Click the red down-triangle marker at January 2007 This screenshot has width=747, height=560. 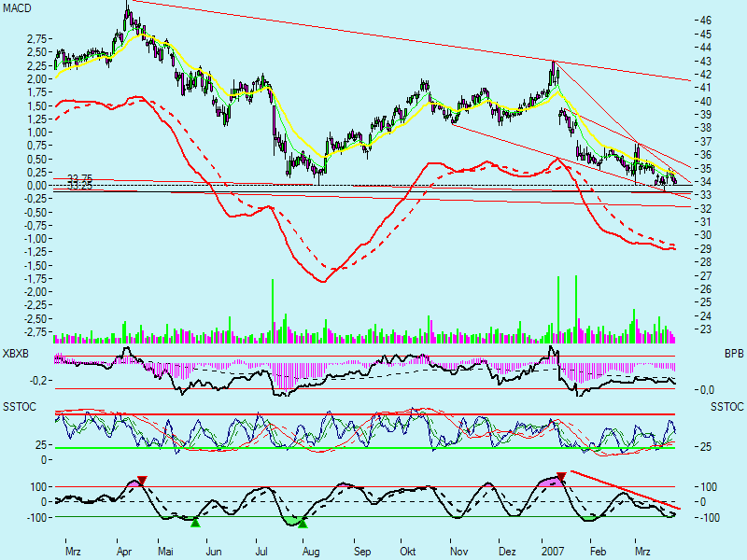(x=560, y=477)
